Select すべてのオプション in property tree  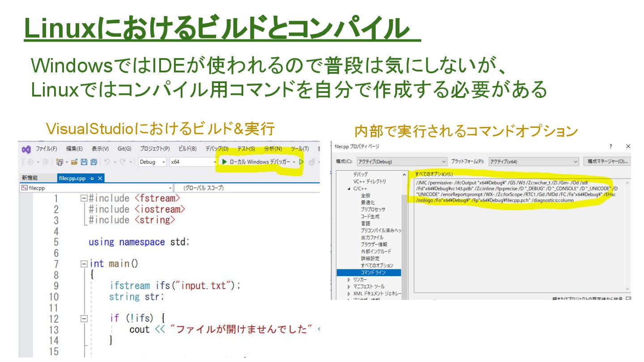click(x=377, y=265)
